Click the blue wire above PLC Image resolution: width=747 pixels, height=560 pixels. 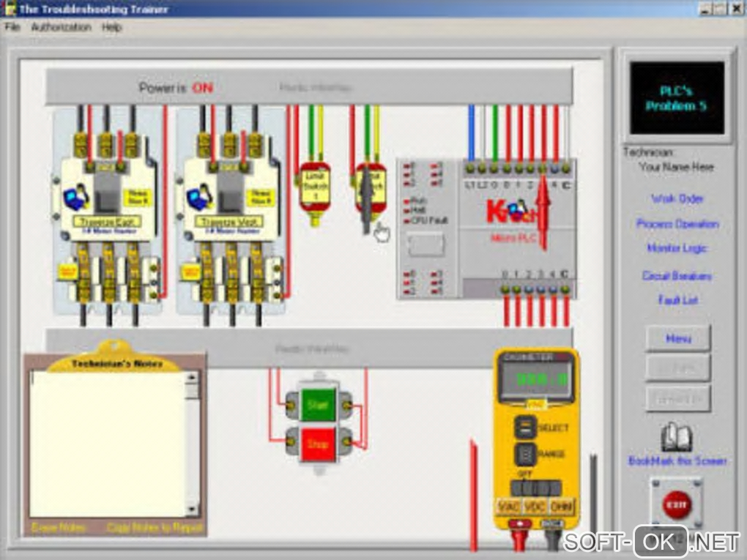click(x=471, y=133)
